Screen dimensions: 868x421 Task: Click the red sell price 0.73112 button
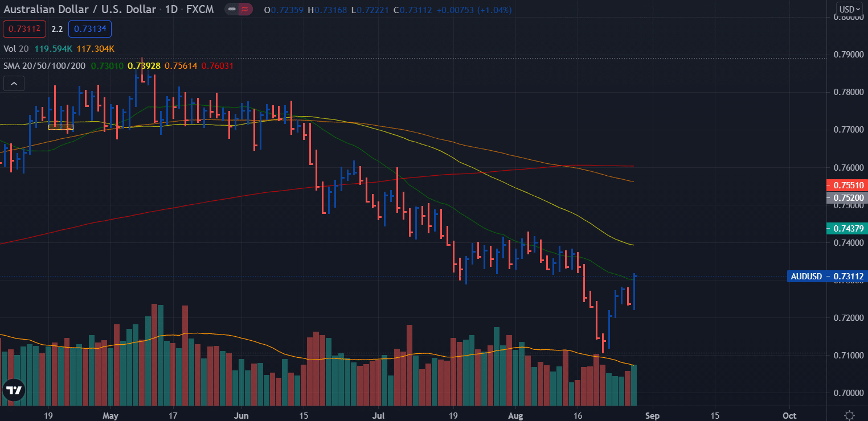point(25,29)
